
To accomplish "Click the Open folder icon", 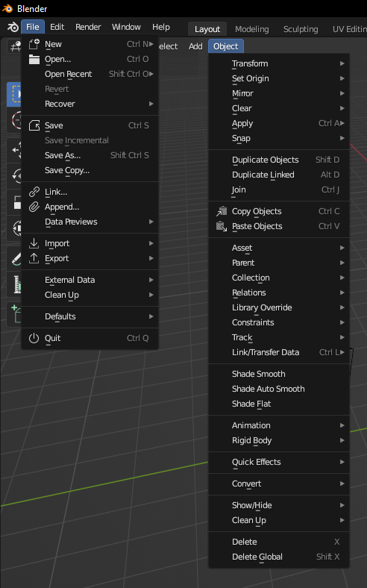I will point(34,59).
